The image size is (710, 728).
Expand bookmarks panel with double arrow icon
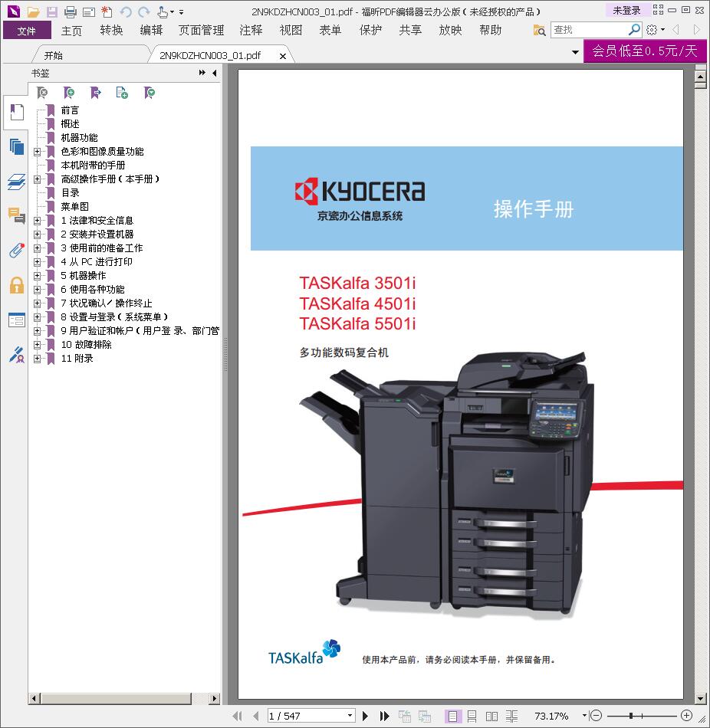point(202,73)
